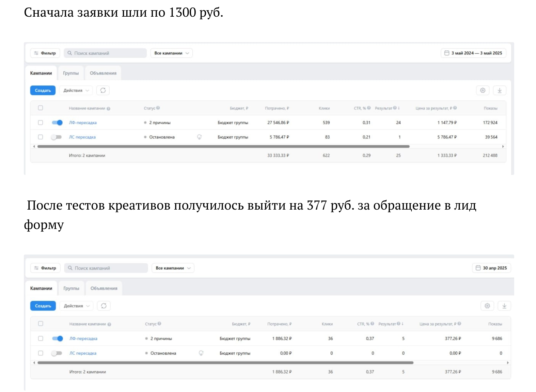Open ЛФ-пересадка link in row with 27 546,86 ₽
The height and width of the screenshot is (392, 536).
coord(83,123)
